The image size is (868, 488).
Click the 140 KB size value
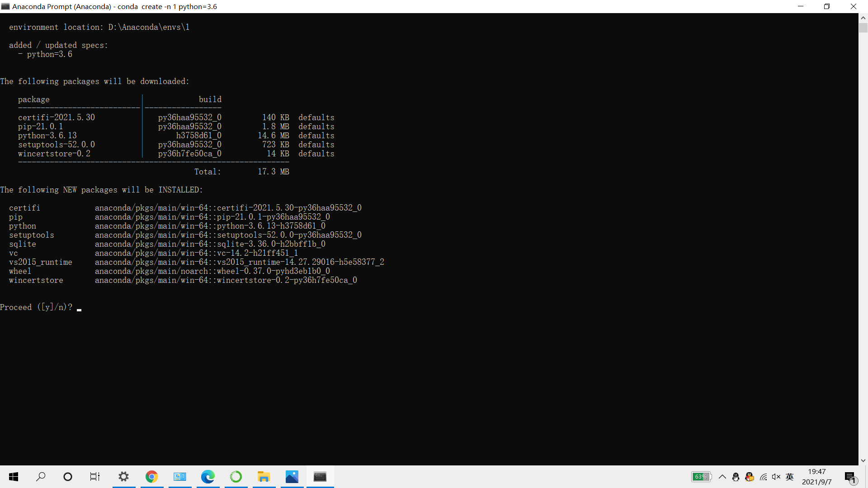tap(276, 117)
